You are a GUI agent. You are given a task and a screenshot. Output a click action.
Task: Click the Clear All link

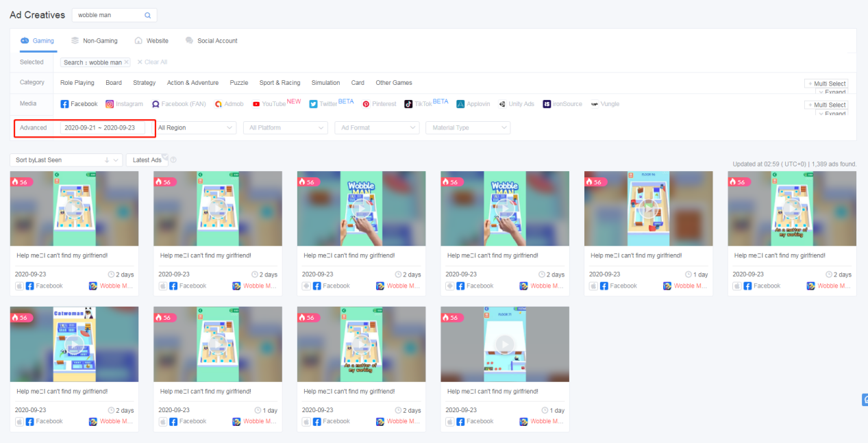(152, 62)
